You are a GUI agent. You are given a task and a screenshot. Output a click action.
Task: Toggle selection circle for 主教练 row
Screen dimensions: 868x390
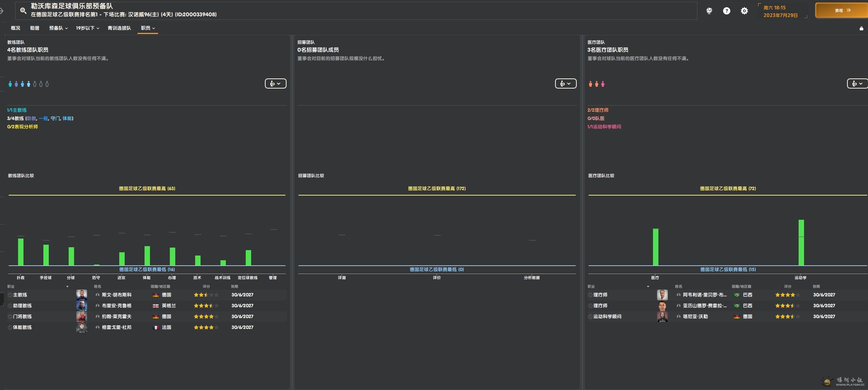click(x=10, y=295)
